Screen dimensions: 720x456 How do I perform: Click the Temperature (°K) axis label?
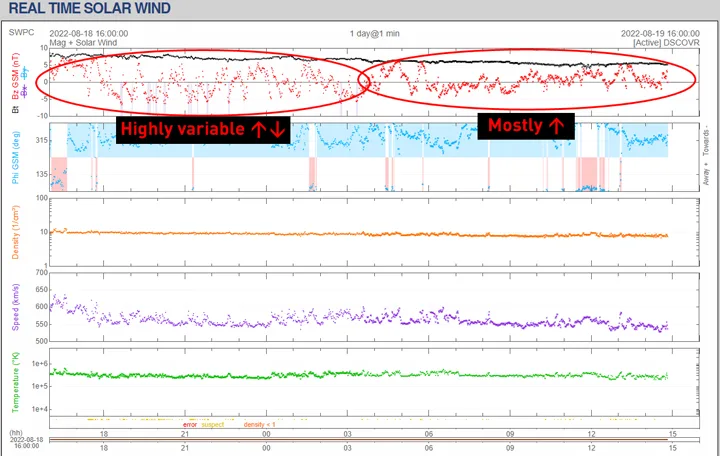pos(16,382)
